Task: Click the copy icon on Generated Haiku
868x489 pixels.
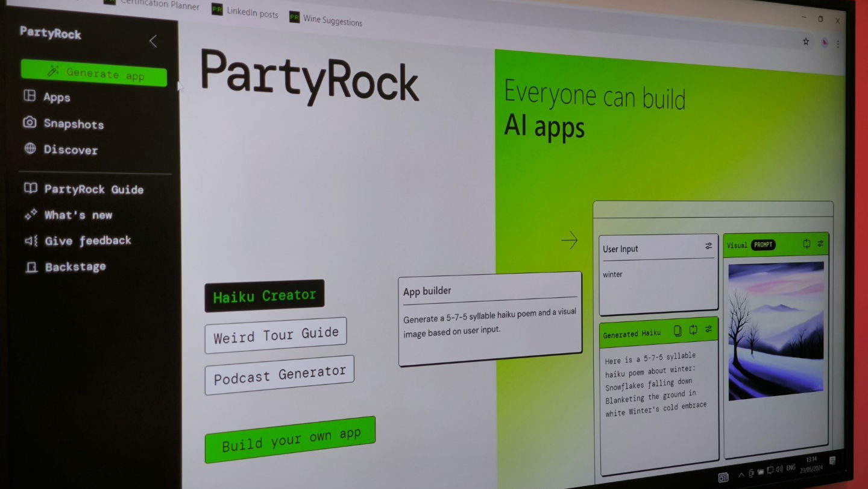Action: (x=678, y=330)
